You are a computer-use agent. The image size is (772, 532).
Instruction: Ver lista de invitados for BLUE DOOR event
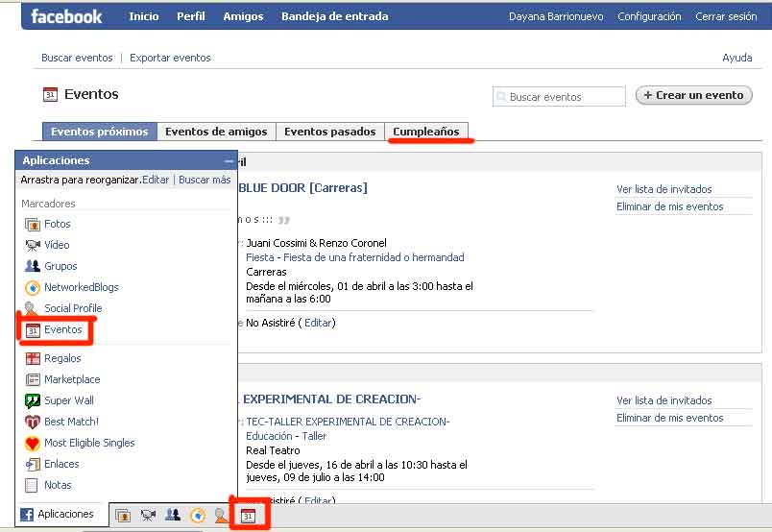663,189
